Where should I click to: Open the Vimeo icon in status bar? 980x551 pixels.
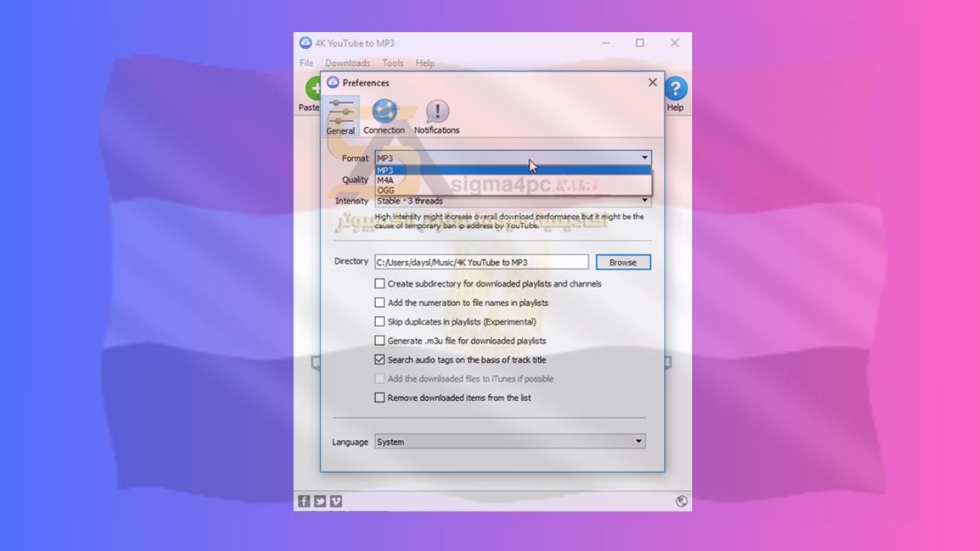(336, 501)
